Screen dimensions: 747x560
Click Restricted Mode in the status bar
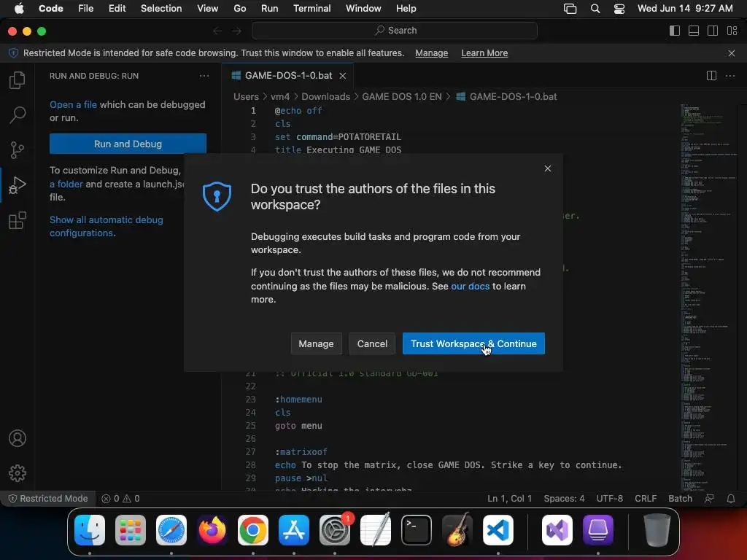point(48,499)
